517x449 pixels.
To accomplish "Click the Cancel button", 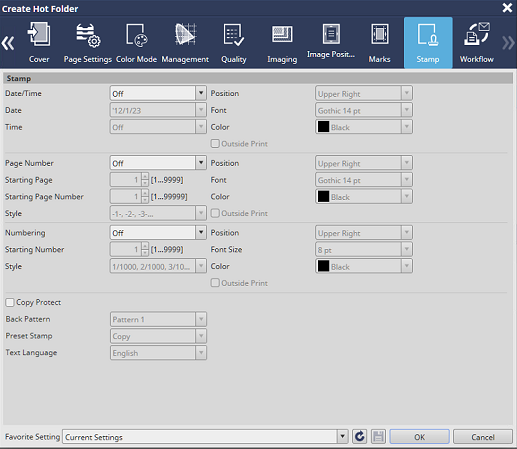I will point(483,437).
